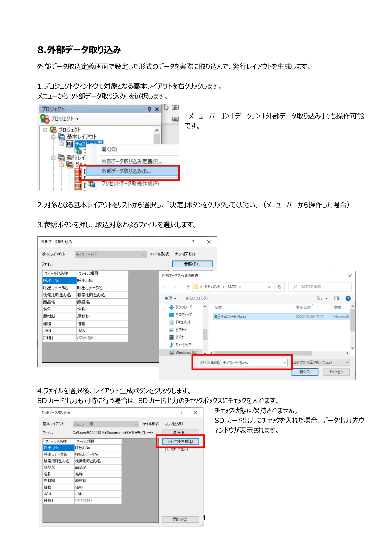Click the 開く(O) button in the file dialog

click(305, 372)
